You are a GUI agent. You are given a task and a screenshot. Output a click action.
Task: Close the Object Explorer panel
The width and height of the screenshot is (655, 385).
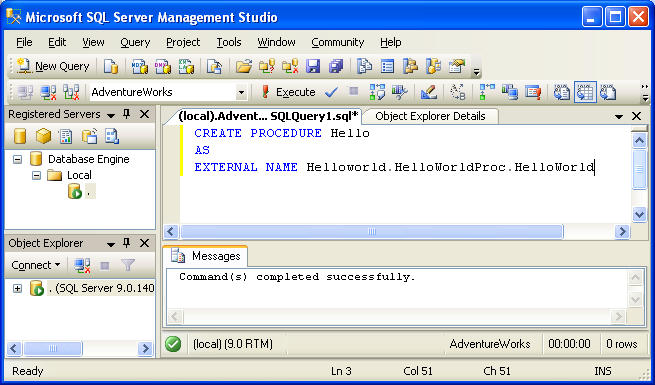[145, 243]
